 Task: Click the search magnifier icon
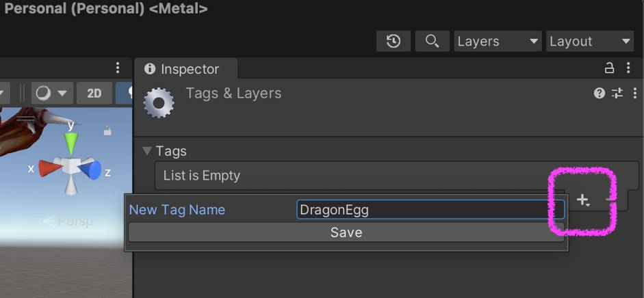coord(432,41)
